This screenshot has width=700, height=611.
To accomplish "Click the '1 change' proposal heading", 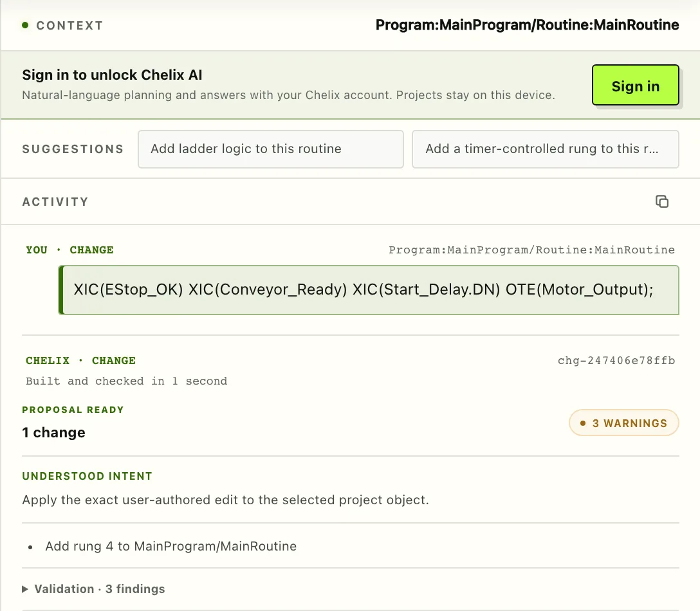I will 53,432.
